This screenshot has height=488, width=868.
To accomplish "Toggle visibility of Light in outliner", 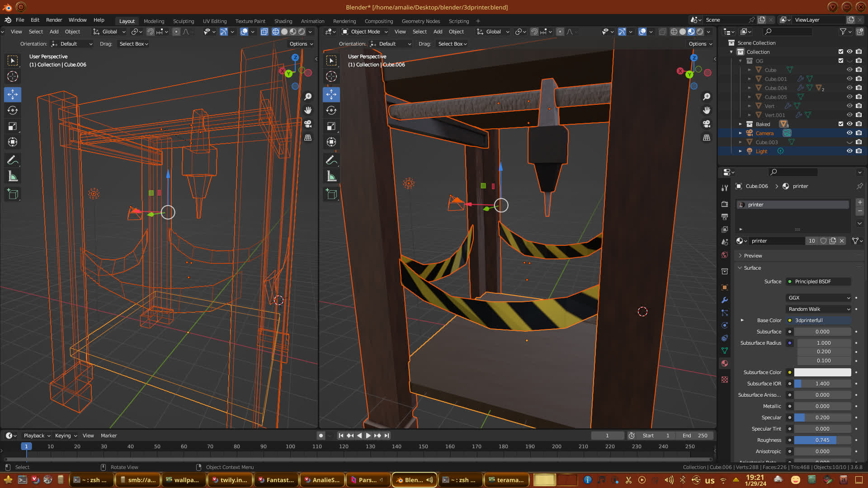I will (x=849, y=151).
